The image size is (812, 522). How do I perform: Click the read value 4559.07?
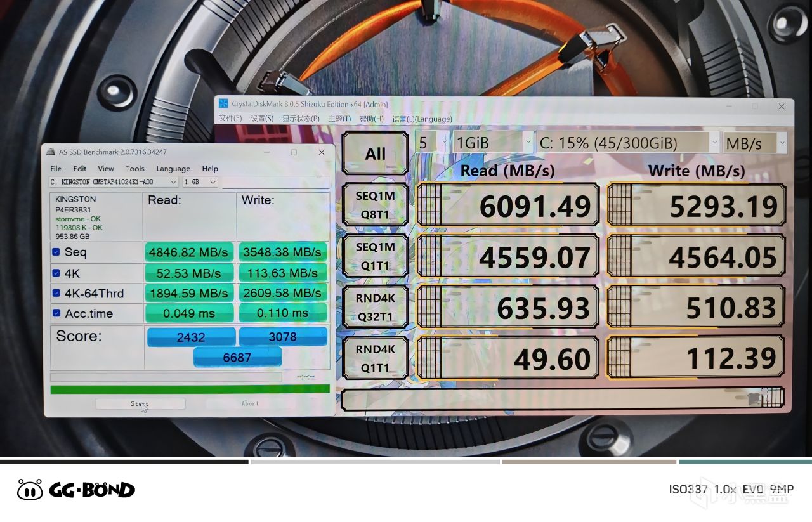(x=508, y=256)
